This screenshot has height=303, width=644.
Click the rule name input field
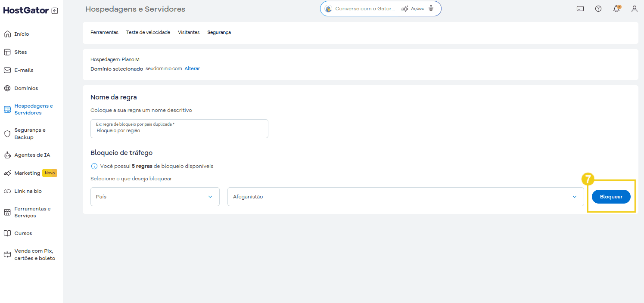click(179, 128)
